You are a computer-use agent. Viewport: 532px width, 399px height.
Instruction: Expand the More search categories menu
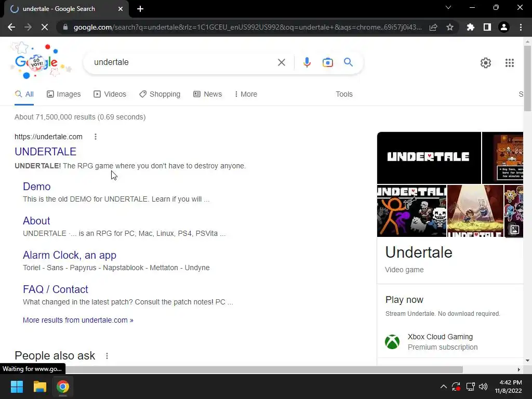click(x=246, y=95)
